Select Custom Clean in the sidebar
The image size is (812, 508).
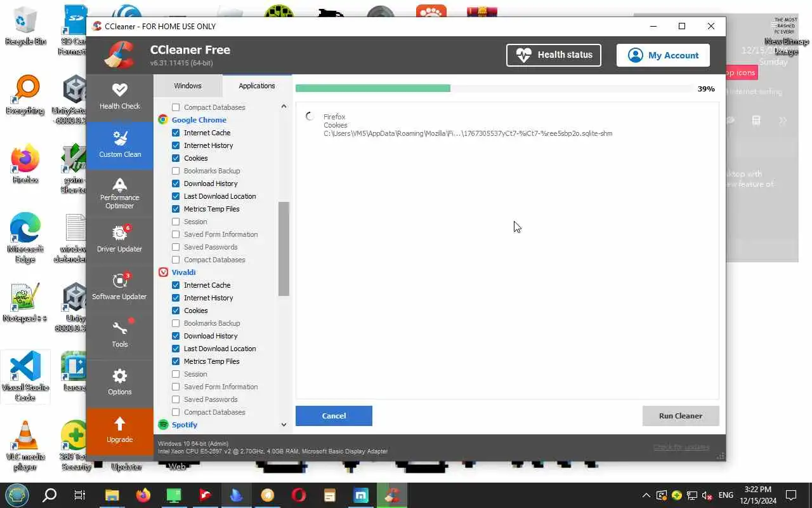click(119, 145)
